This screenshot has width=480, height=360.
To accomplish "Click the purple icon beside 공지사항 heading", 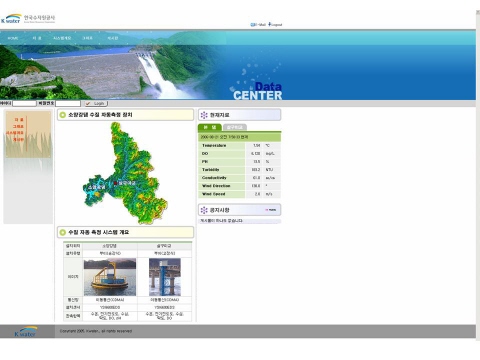I will click(x=204, y=210).
